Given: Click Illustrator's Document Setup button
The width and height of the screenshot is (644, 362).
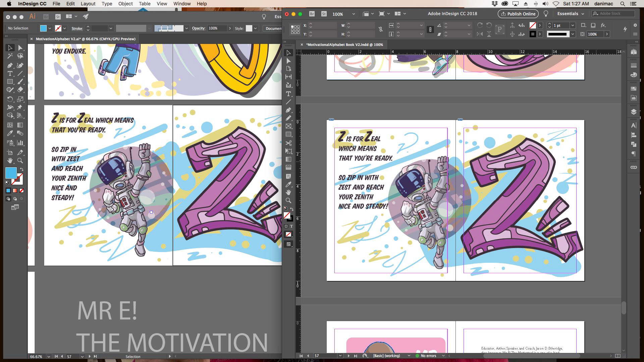Looking at the screenshot, I should (273, 28).
